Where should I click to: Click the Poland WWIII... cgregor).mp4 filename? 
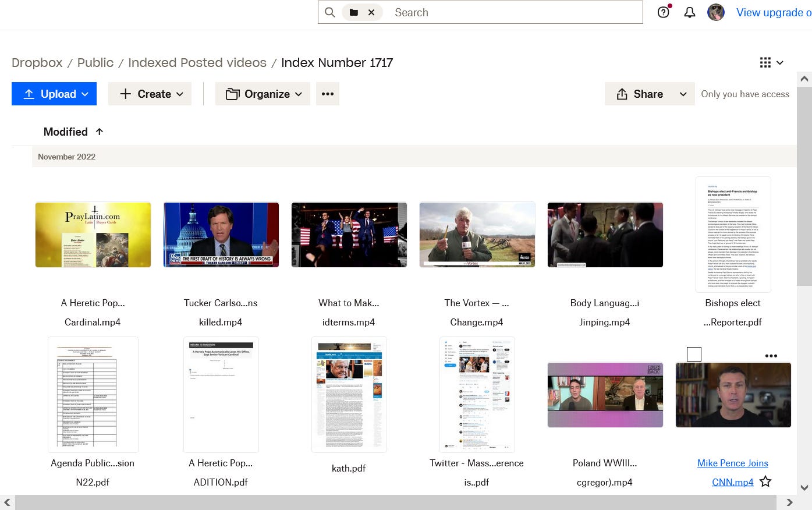(x=605, y=472)
